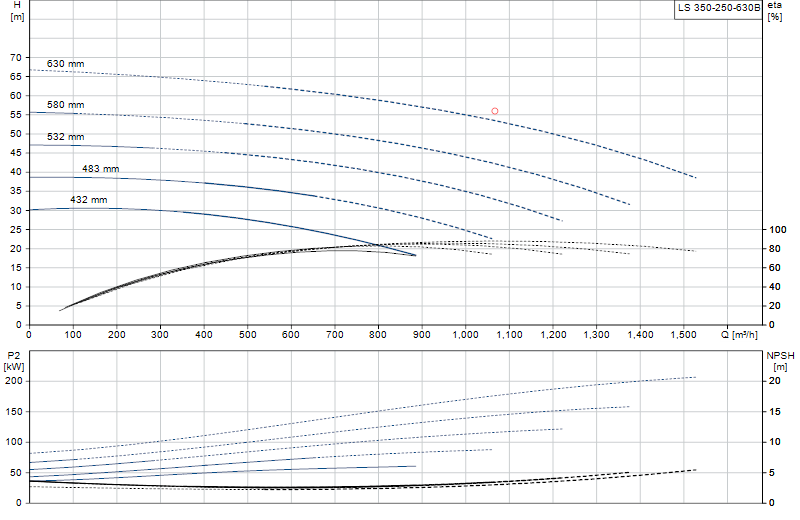Click the H [m] head axis title
The width and height of the screenshot is (800, 520).
(17, 11)
